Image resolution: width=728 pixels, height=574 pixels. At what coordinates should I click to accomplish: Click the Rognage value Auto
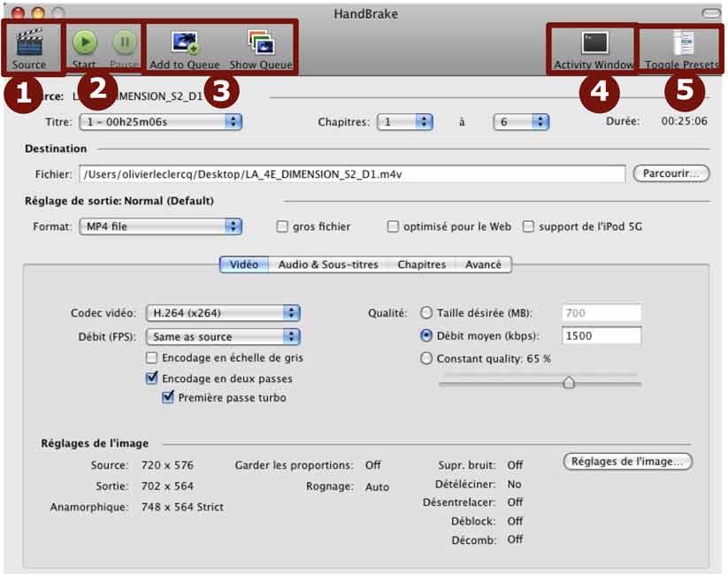tap(377, 487)
